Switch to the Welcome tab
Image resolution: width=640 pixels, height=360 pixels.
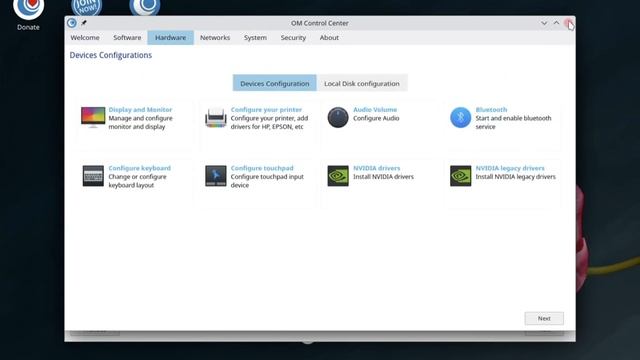tap(85, 38)
